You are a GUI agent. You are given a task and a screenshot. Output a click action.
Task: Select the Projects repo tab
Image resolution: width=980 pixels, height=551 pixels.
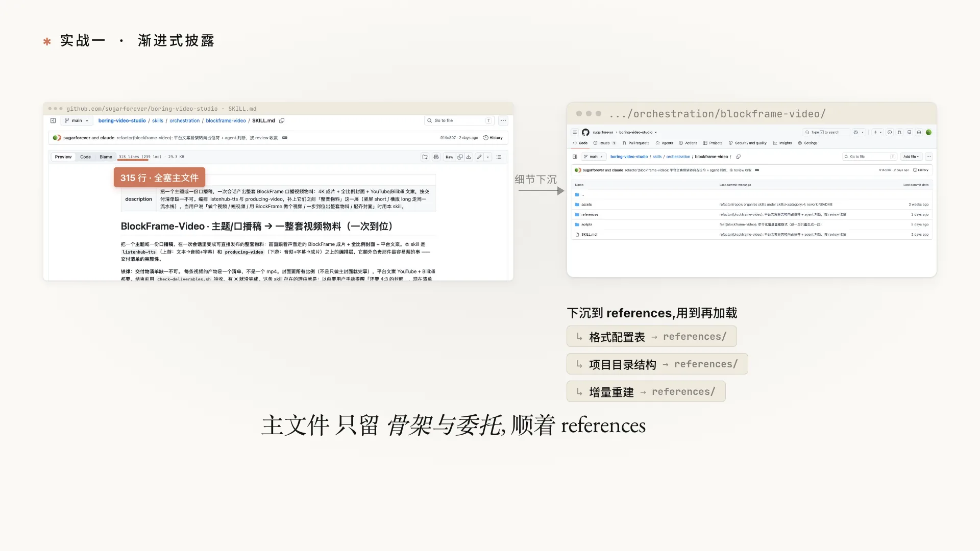point(713,143)
